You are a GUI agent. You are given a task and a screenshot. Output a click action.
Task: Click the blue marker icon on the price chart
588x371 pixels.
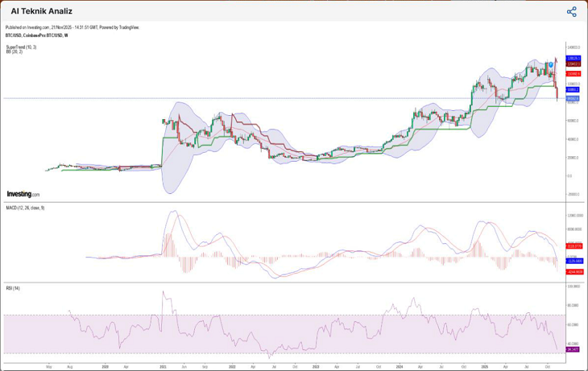point(551,64)
